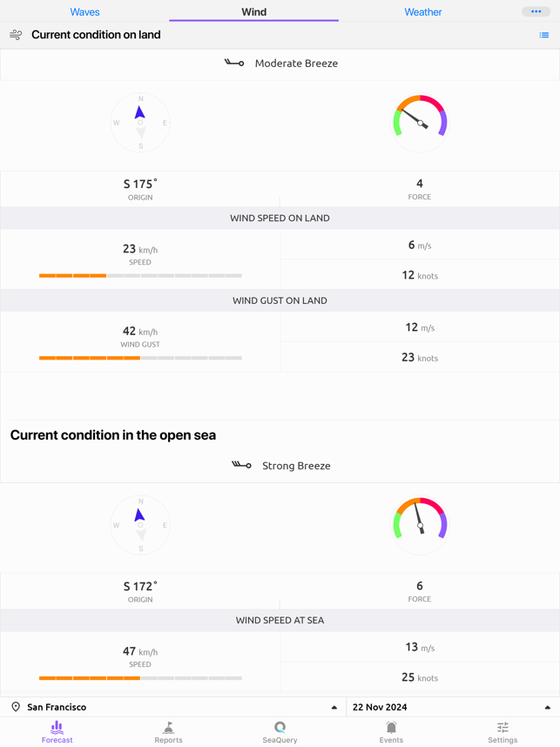Tap the location pin icon

click(x=16, y=707)
